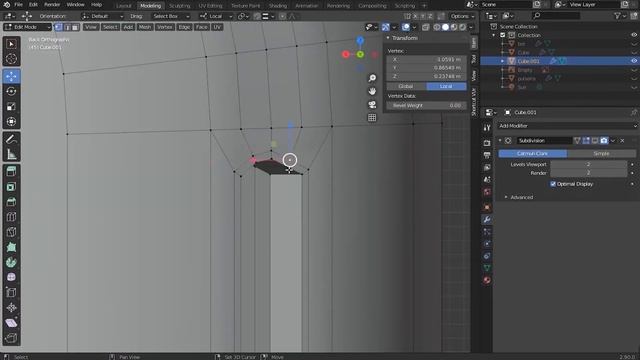This screenshot has height=360, width=640.
Task: Switch orthographic/perspective grid icon
Action: pos(372,118)
